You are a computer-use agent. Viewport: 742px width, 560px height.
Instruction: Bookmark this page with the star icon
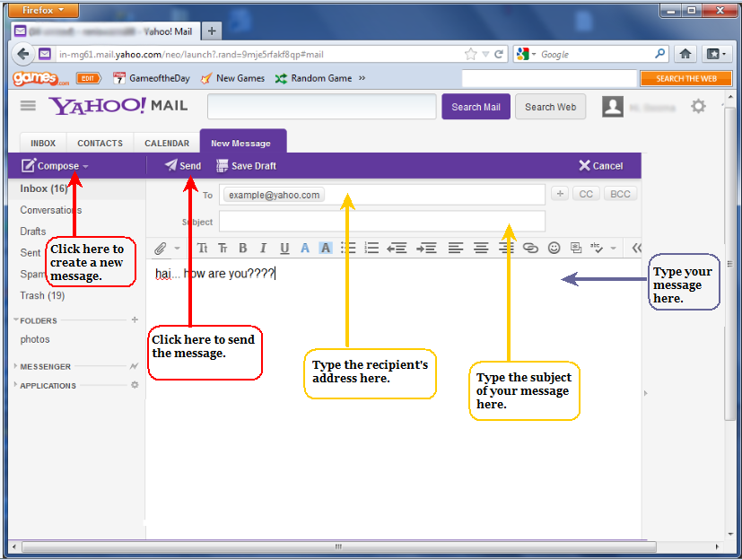[470, 54]
